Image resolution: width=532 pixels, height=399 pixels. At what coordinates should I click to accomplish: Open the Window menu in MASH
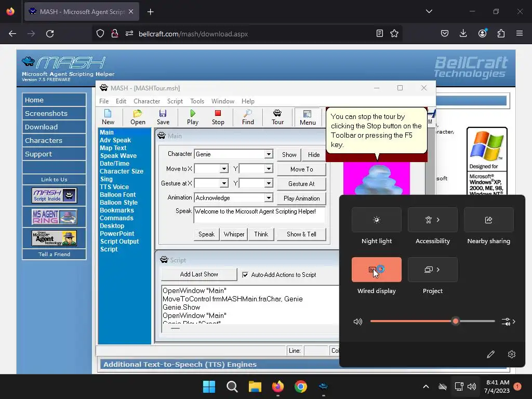(x=222, y=101)
